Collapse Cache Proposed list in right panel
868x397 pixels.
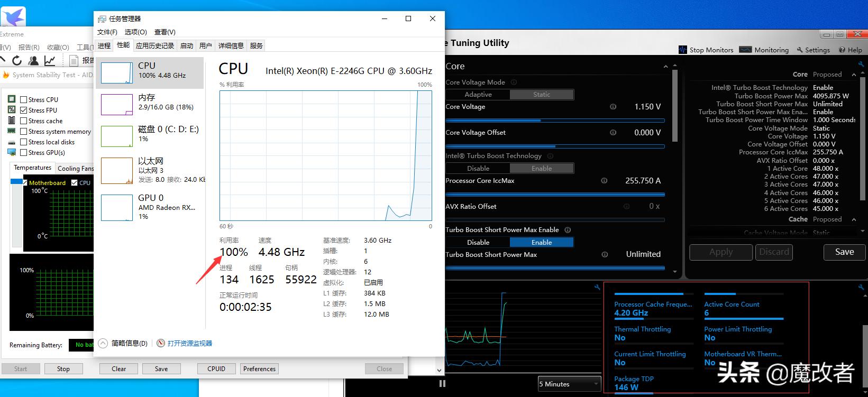click(854, 219)
